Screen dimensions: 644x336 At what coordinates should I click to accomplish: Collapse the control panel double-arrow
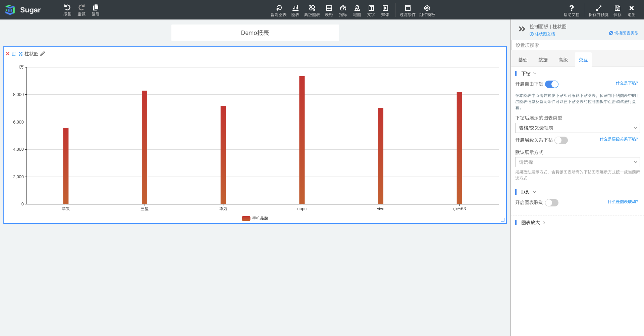(x=522, y=29)
